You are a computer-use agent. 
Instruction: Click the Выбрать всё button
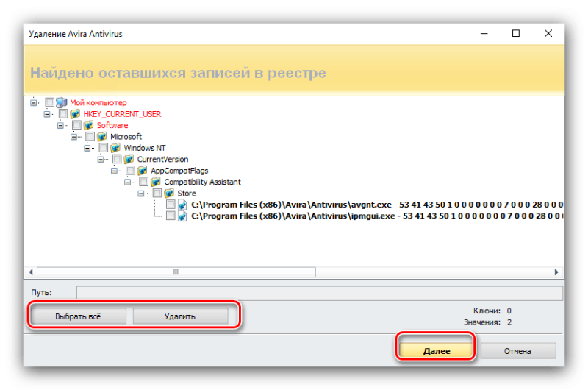coord(78,316)
